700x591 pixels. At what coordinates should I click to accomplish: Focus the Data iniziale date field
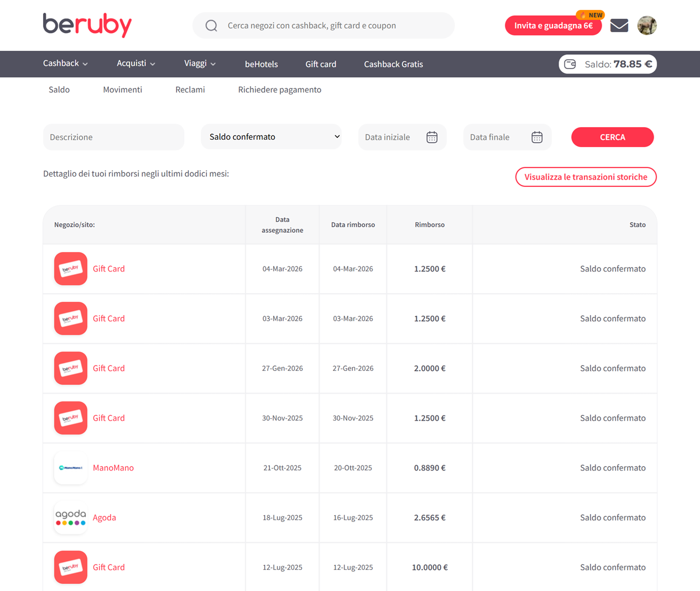tap(403, 137)
